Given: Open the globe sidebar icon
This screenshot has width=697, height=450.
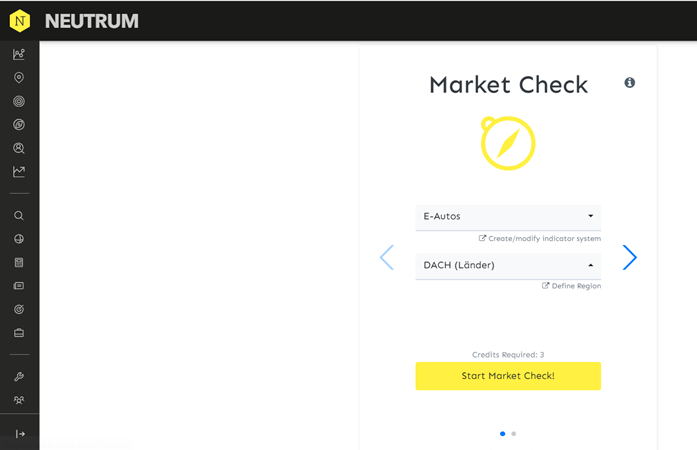Looking at the screenshot, I should click(x=19, y=239).
